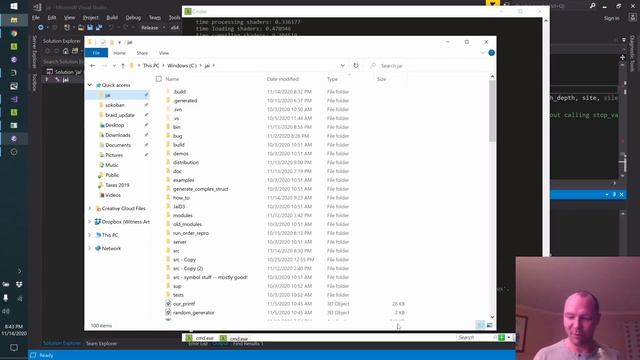The image size is (640, 360).
Task: Click Visual Studio Navigate Backward icon
Action: [x=41, y=28]
